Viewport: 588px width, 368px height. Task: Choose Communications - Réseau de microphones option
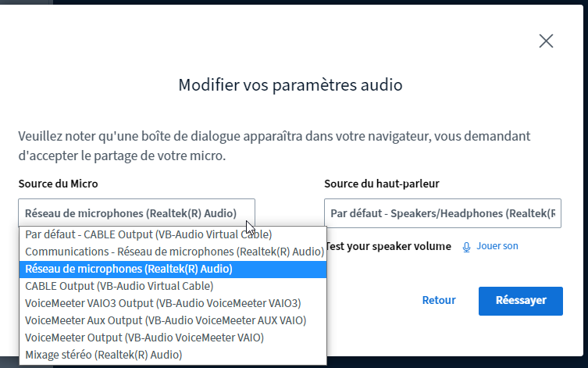[173, 252]
